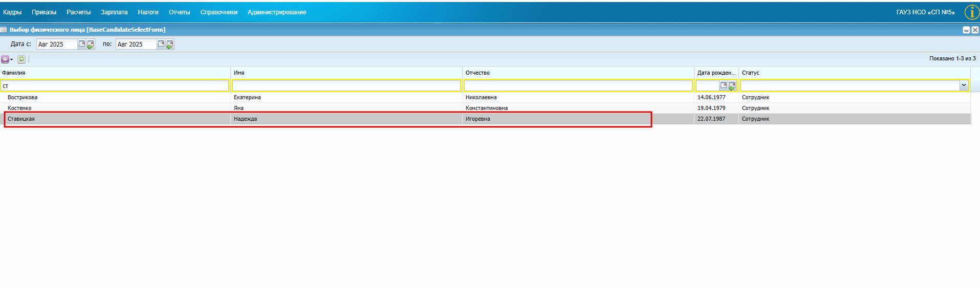Sort by the Отчество column header
Image resolution: width=980 pixels, height=288 pixels.
tap(578, 73)
